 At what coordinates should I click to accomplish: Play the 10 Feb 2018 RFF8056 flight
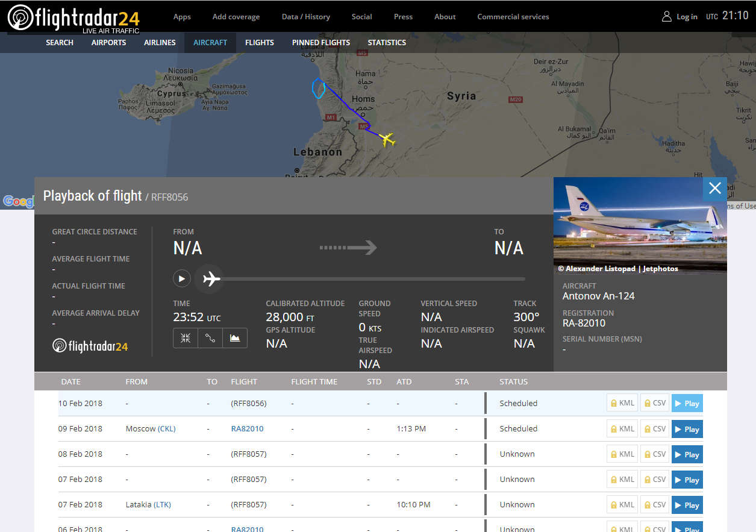pyautogui.click(x=687, y=404)
